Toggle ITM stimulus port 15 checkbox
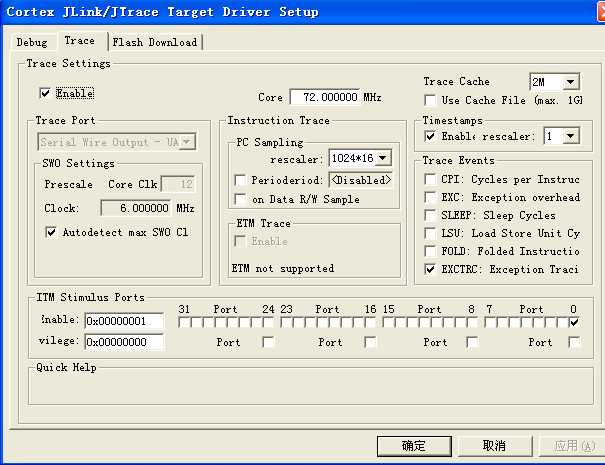This screenshot has height=465, width=605. pos(388,322)
